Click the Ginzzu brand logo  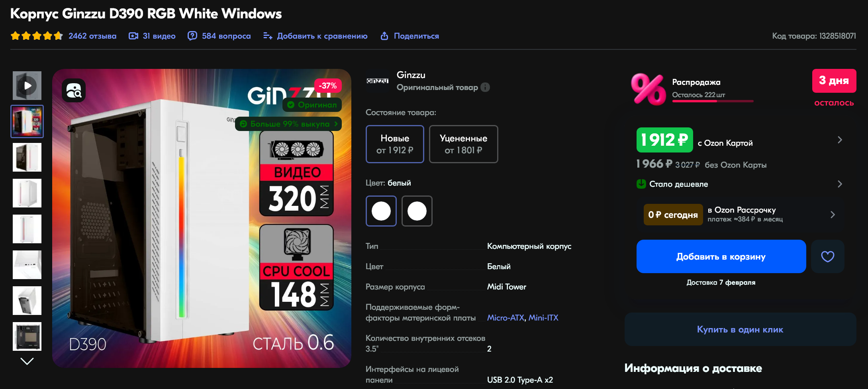click(x=377, y=81)
